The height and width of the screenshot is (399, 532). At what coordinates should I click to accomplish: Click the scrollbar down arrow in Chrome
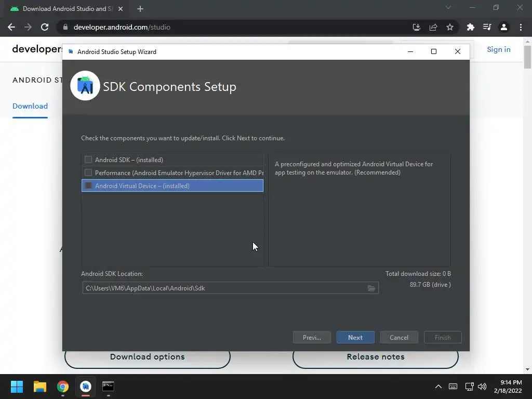(527, 369)
